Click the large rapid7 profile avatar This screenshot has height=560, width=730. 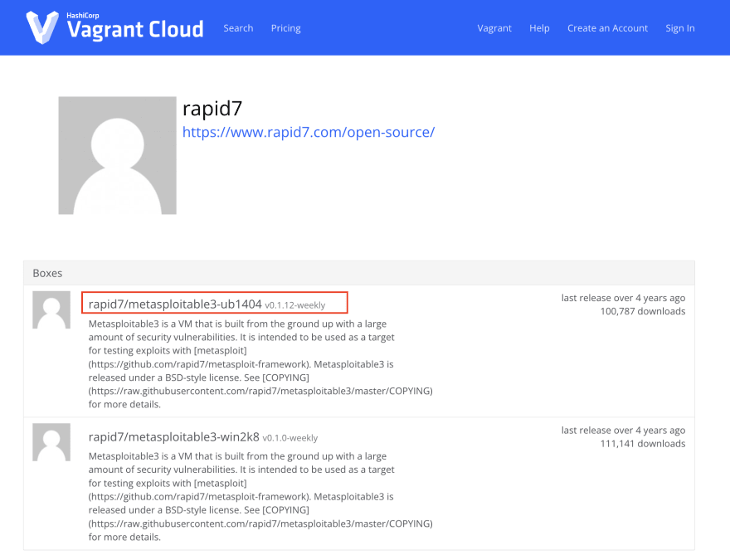(x=117, y=155)
